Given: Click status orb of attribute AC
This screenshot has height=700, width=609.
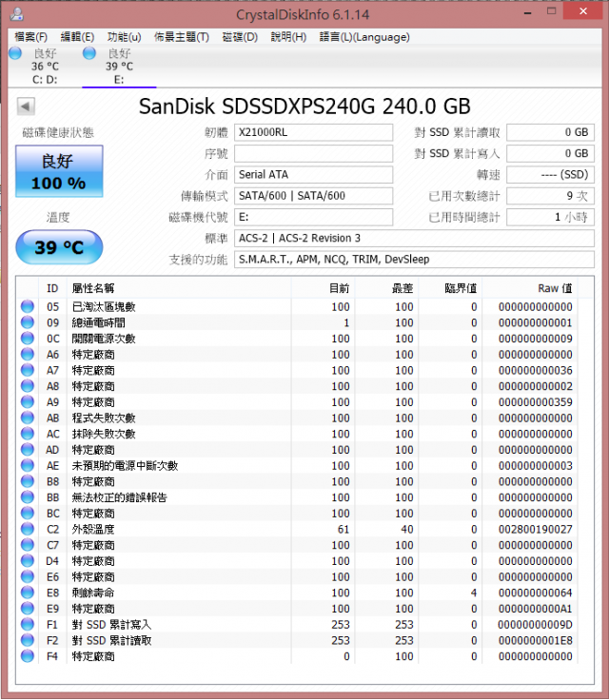Looking at the screenshot, I should [x=28, y=434].
